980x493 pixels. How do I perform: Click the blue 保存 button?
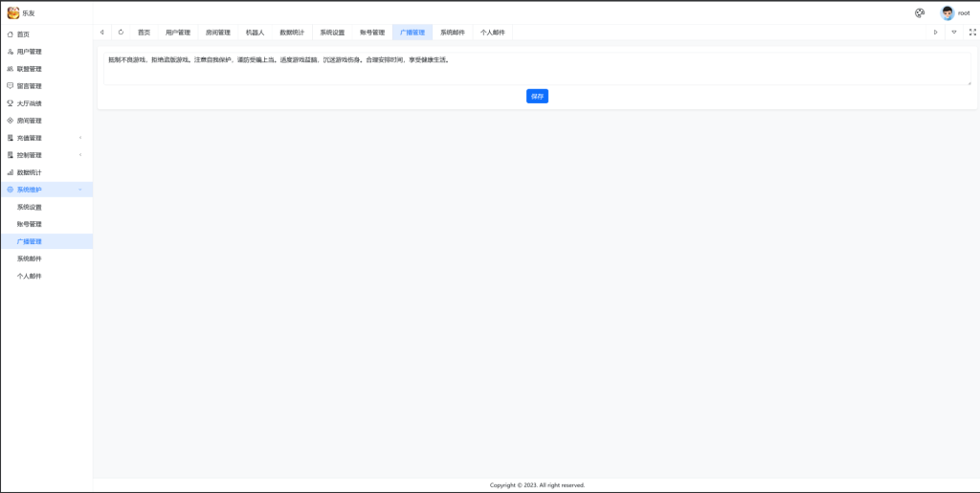coord(537,97)
